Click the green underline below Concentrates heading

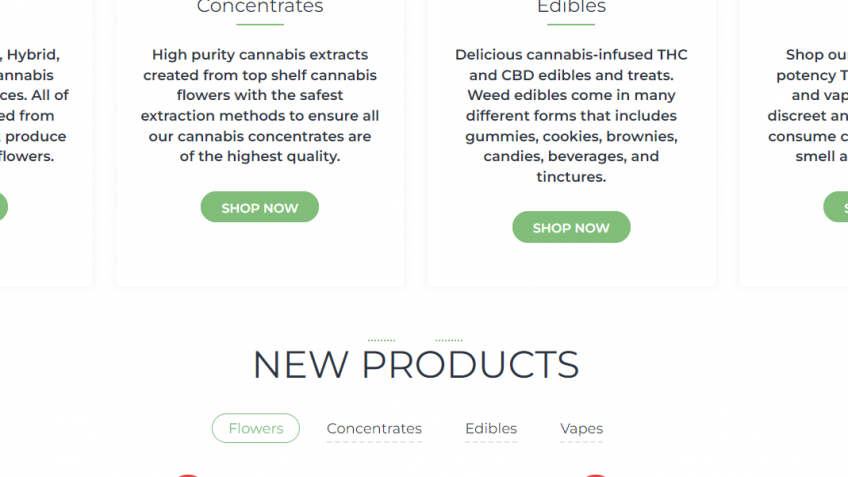pos(260,24)
